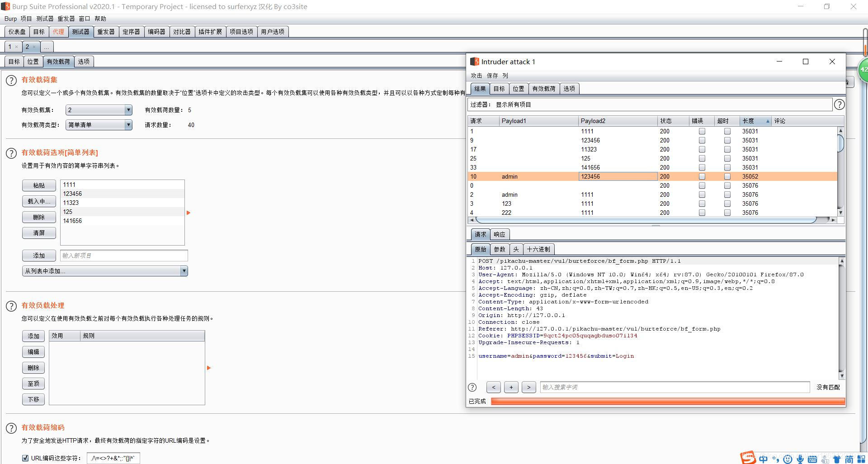Close Intruder tab 2
This screenshot has height=464, width=868.
pyautogui.click(x=34, y=47)
